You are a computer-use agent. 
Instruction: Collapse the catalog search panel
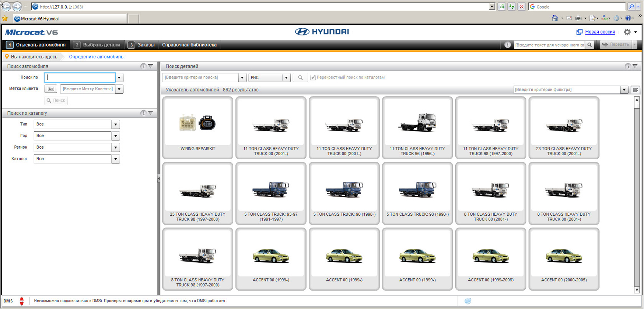[151, 113]
